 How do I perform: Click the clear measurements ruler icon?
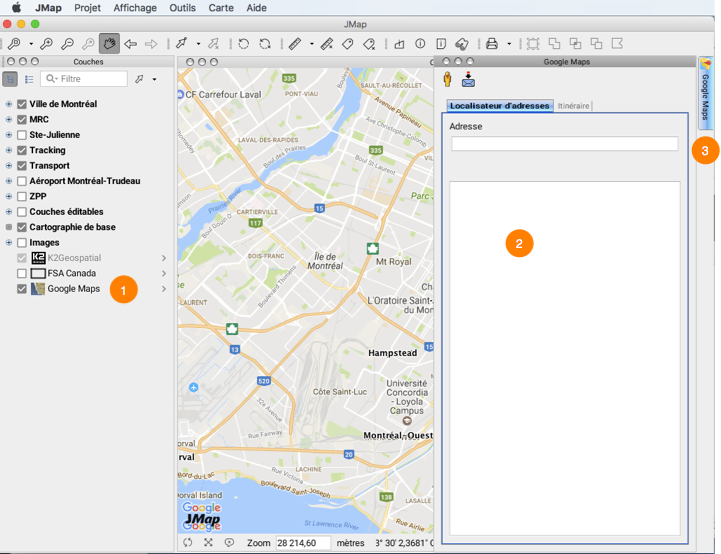click(327, 44)
